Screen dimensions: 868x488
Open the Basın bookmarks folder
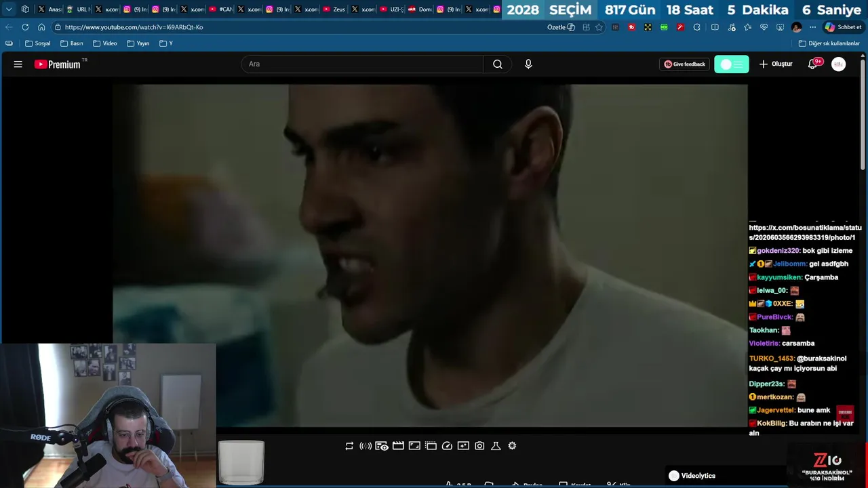coord(72,43)
